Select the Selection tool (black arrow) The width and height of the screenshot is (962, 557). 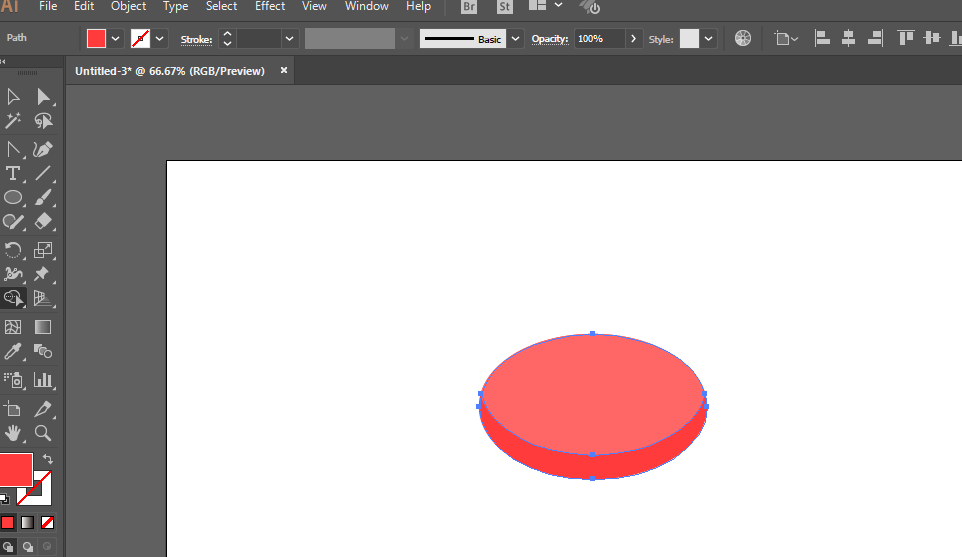coord(13,97)
